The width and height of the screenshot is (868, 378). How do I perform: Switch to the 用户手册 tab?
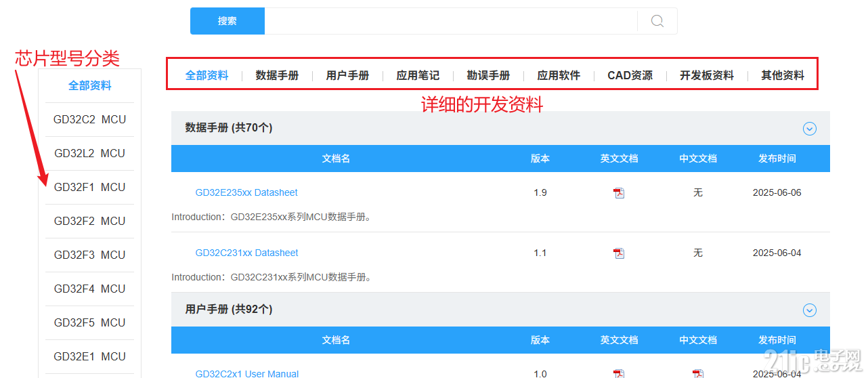coord(347,75)
